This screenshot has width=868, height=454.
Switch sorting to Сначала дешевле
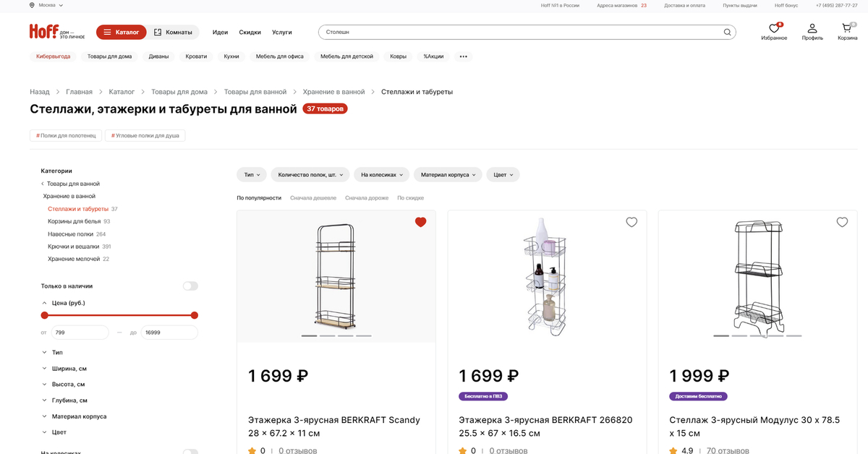313,197
